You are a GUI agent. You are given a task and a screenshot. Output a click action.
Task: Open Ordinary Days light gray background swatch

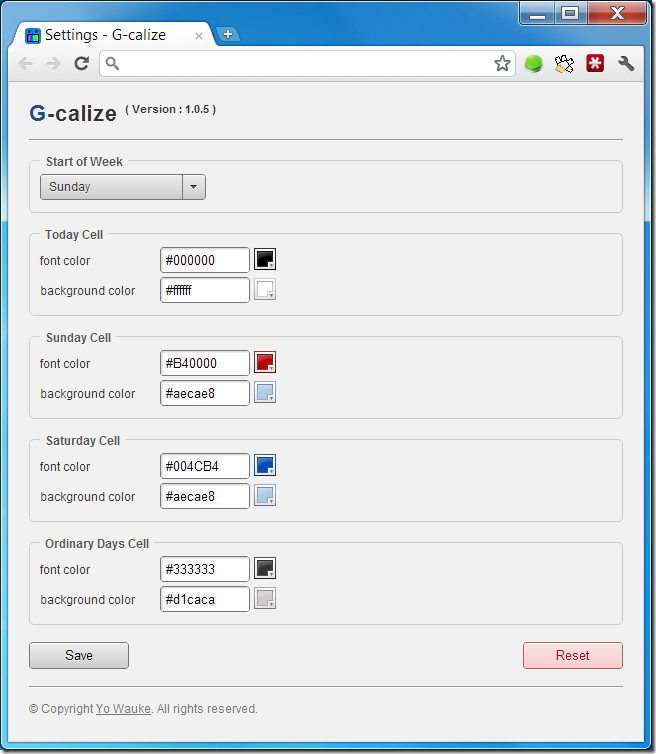click(265, 598)
